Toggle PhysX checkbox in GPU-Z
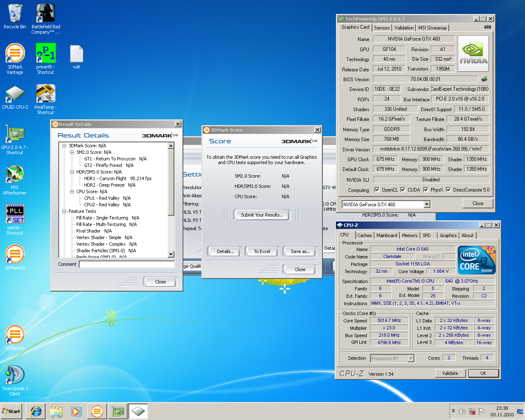The height and width of the screenshot is (420, 525). [426, 189]
